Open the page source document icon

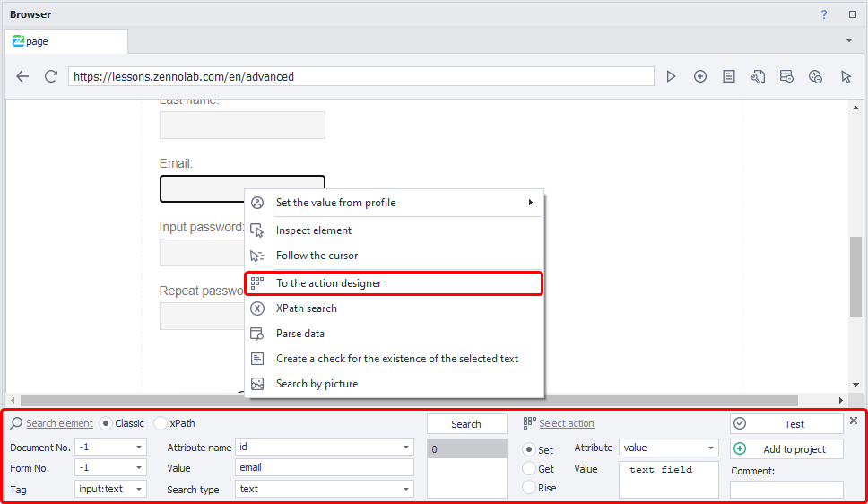coord(729,77)
